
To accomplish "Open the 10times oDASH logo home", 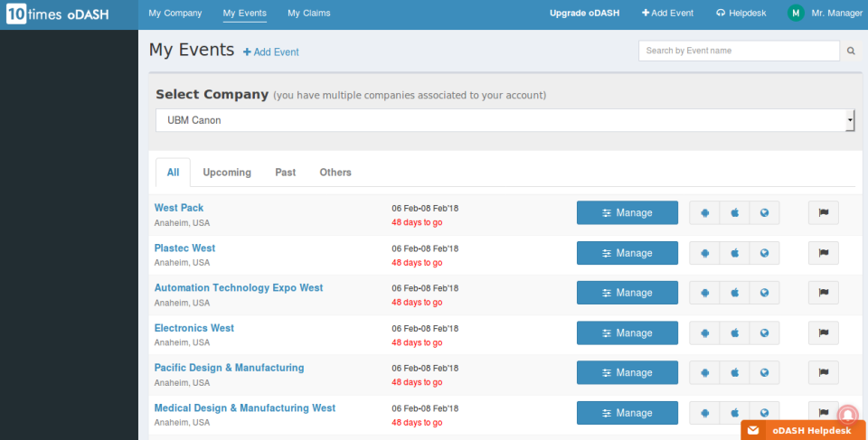I will tap(58, 14).
